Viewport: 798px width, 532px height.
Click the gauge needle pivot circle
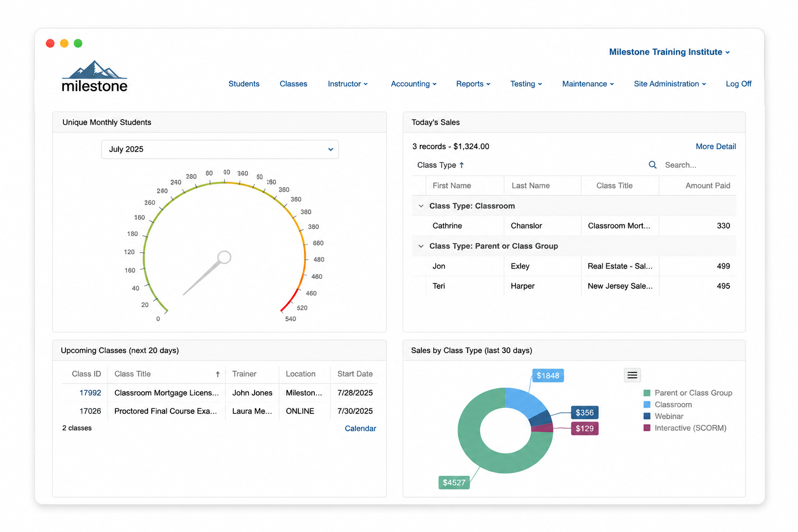224,257
